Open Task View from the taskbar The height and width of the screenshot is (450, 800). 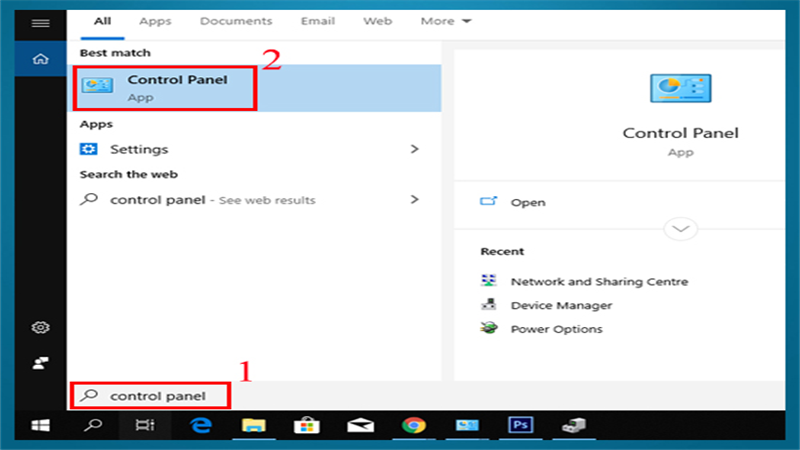[x=145, y=425]
